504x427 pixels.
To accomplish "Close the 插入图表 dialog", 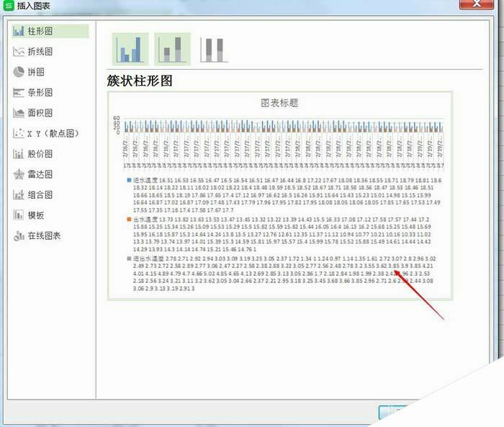I will 477,4.
